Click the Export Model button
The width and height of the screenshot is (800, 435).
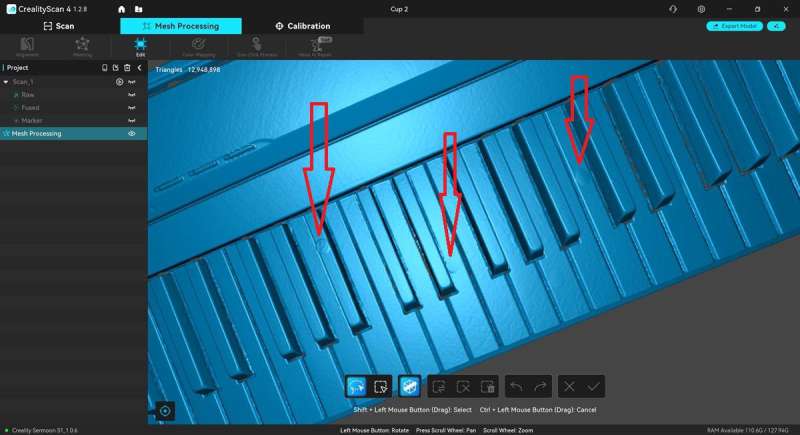pyautogui.click(x=734, y=26)
